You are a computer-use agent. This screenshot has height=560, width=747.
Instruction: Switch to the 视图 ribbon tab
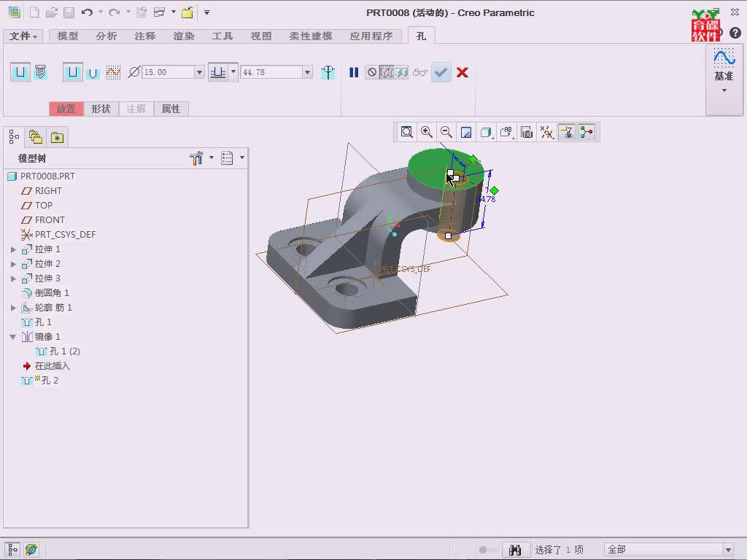click(x=261, y=36)
